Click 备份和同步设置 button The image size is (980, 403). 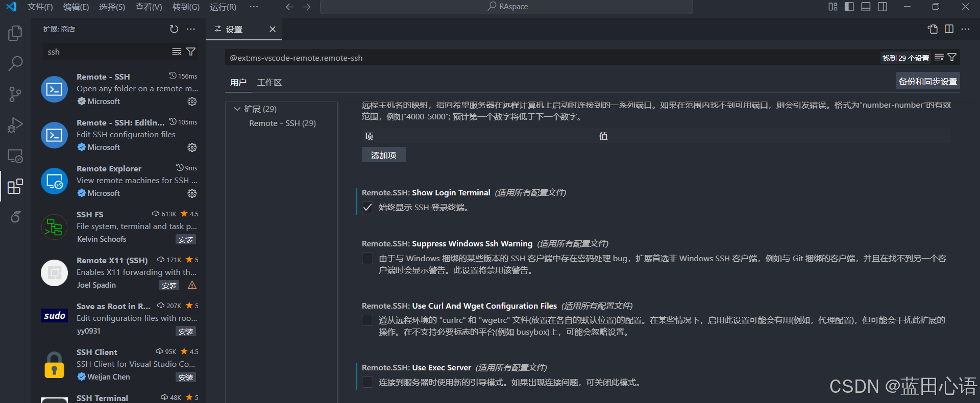tap(928, 81)
